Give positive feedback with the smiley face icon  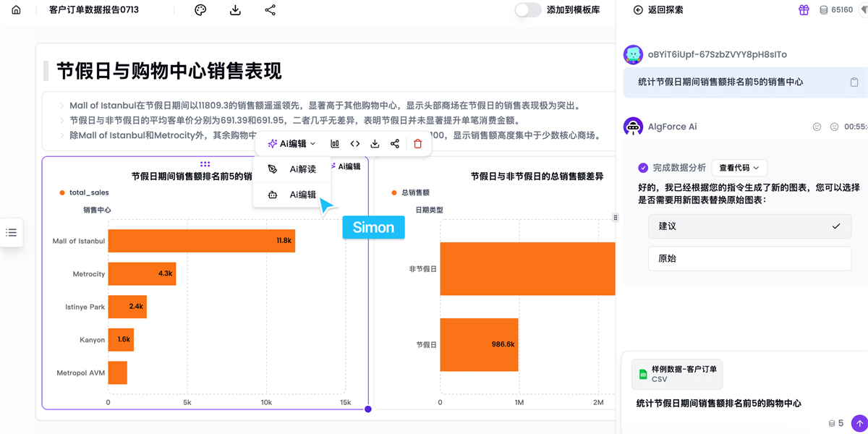817,127
